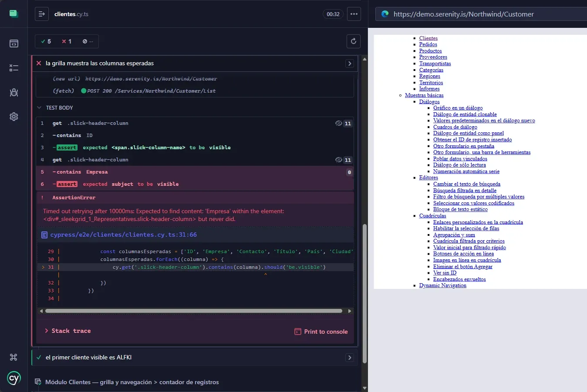587x392 pixels.
Task: Select the '-contains Empresa' command row
Action: pos(195,172)
